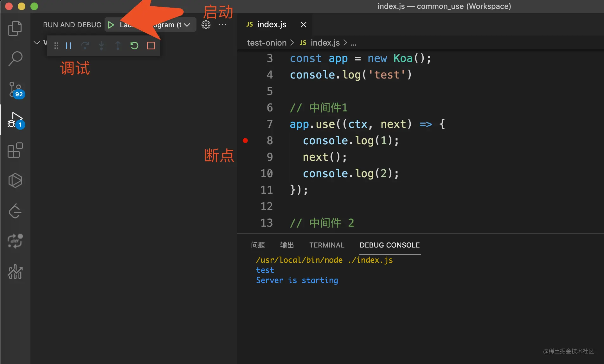
Task: Open launch.json with the gear icon
Action: (x=206, y=25)
